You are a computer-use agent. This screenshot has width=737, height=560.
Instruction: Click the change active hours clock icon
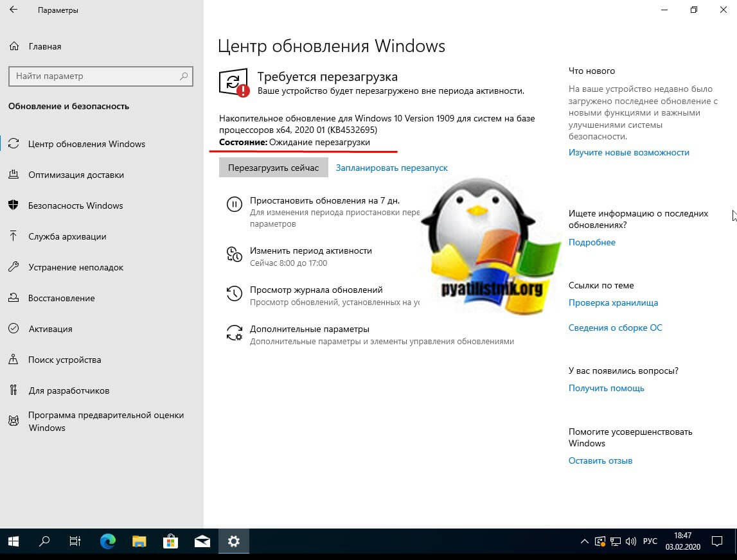click(x=234, y=254)
